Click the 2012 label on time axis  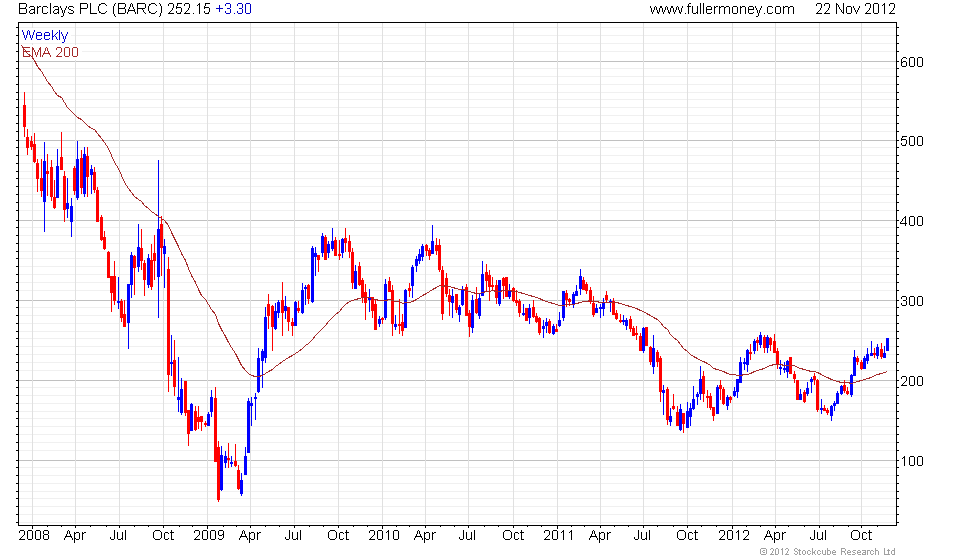[x=733, y=536]
